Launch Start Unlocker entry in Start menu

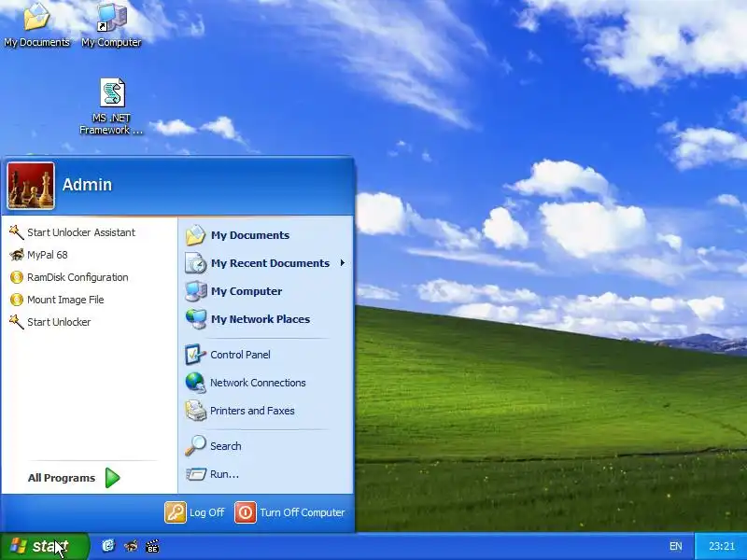click(89, 322)
